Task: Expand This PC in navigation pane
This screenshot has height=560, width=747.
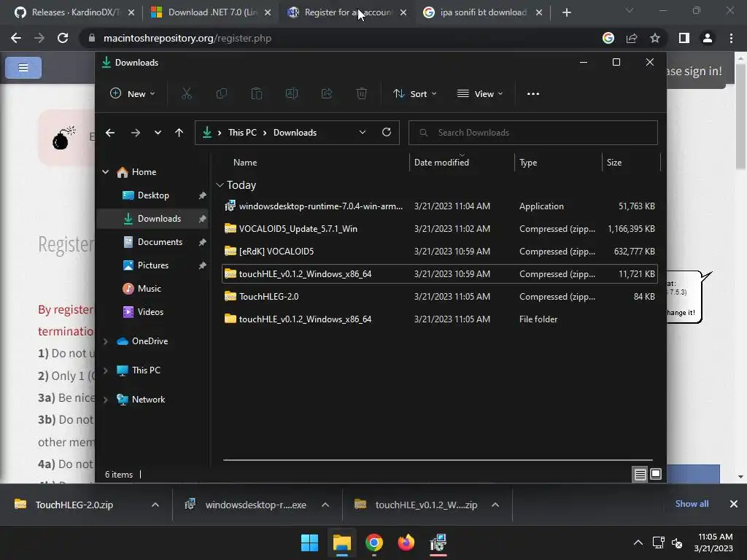Action: tap(105, 370)
